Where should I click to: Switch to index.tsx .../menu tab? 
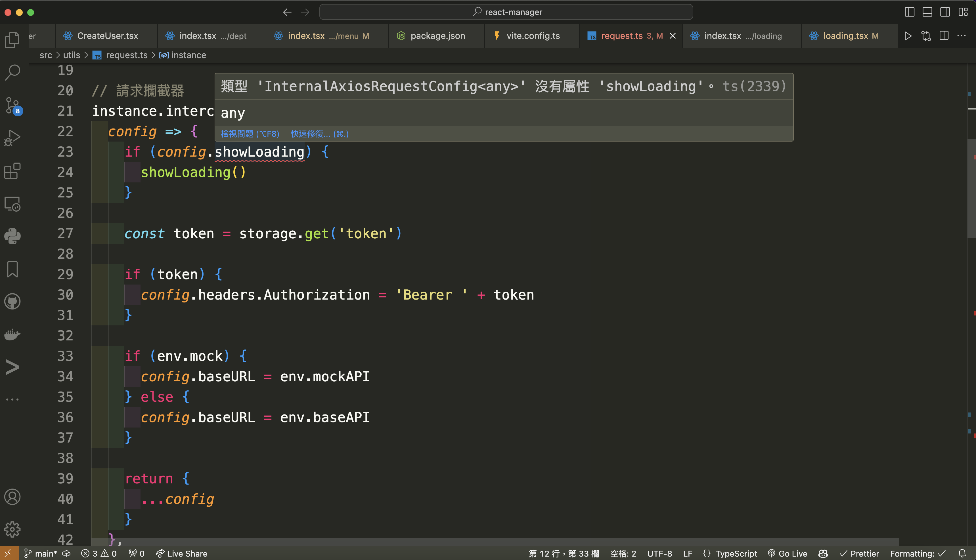click(327, 36)
